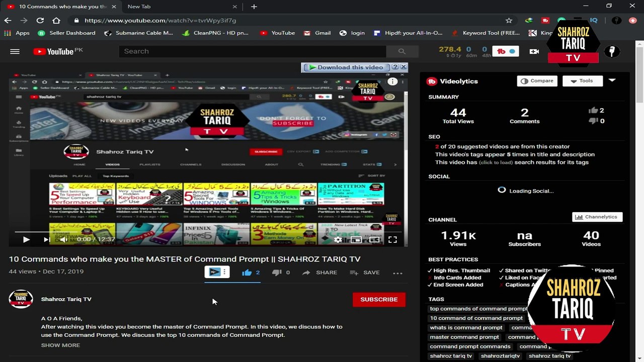Enter fullscreen mode
The height and width of the screenshot is (362, 644).
392,240
